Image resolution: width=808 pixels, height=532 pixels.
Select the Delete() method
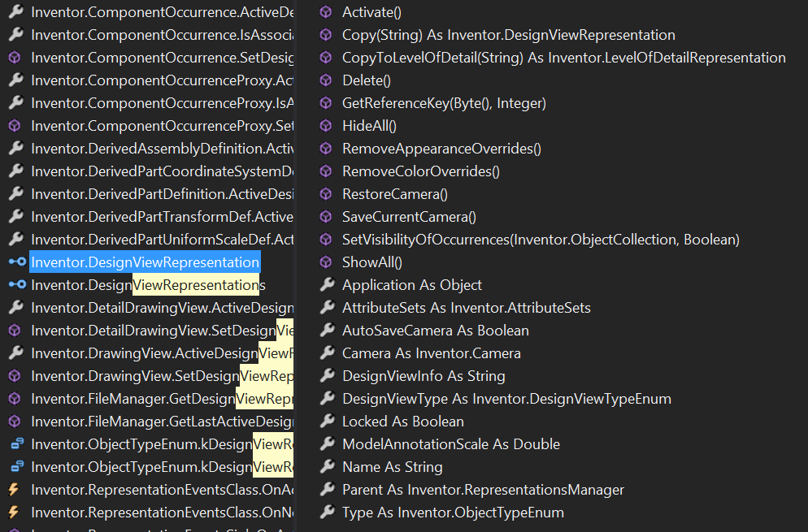point(367,80)
